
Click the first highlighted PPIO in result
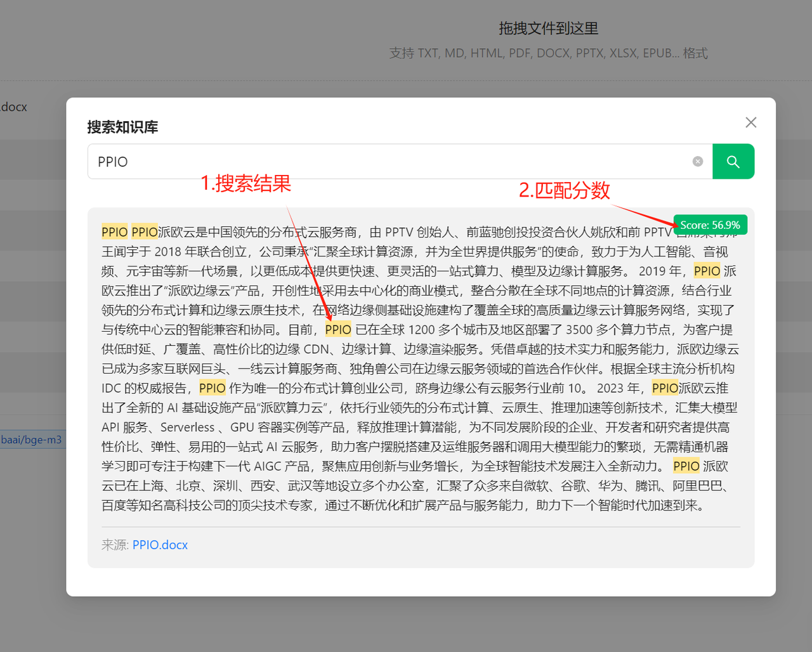[x=115, y=232]
